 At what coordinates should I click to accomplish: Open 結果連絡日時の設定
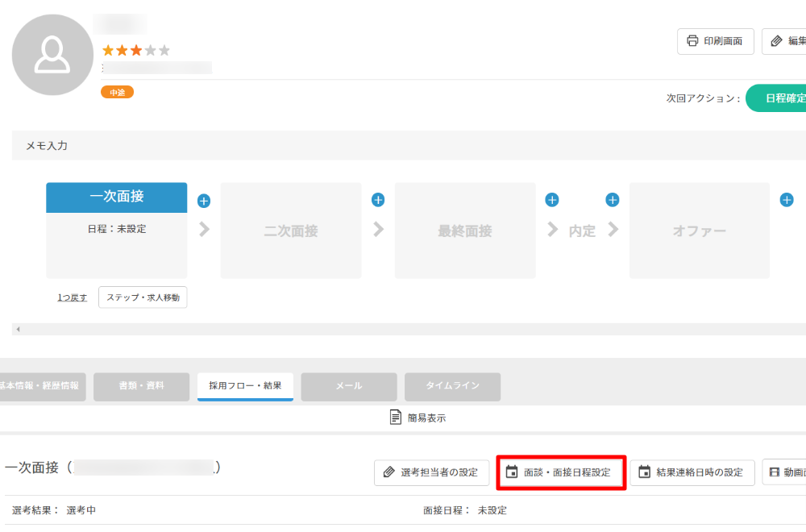coord(692,472)
